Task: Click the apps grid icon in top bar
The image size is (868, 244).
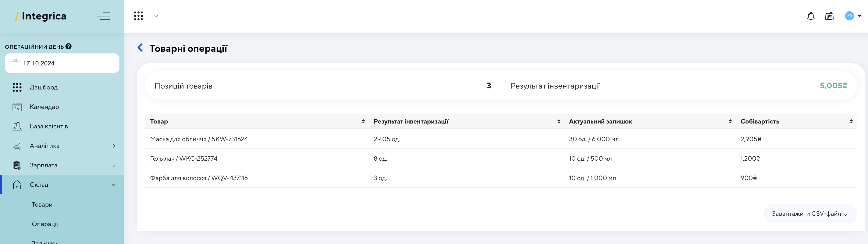Action: click(x=138, y=16)
